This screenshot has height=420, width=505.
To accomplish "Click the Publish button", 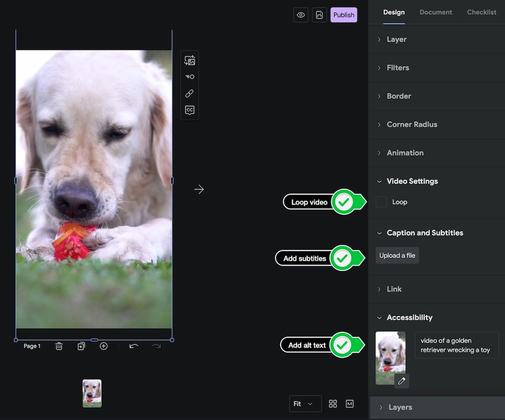I will pos(344,15).
